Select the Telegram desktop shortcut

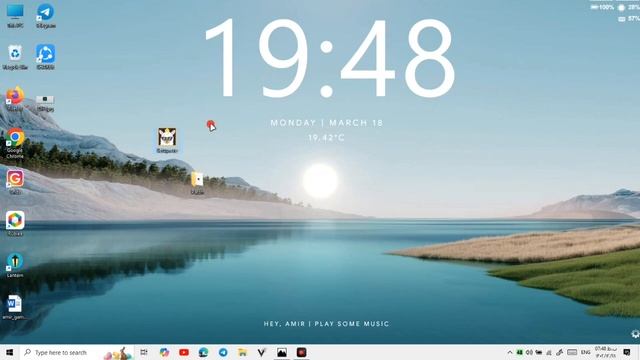[45, 16]
